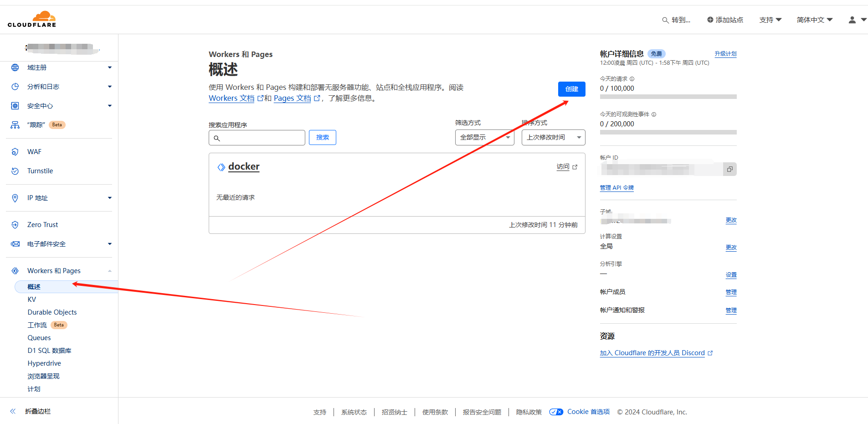Open the Workers 文档 link
The width and height of the screenshot is (868, 424).
tap(231, 98)
